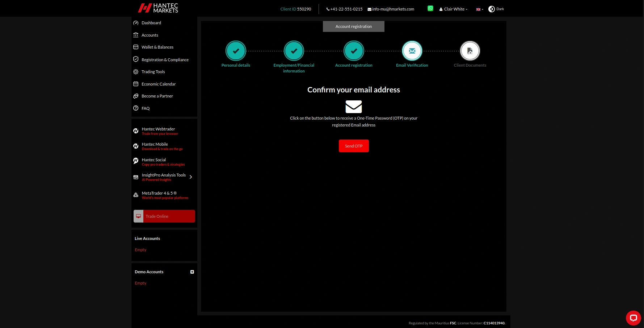The image size is (644, 328).
Task: Add a demo account with plus icon
Action: tap(192, 272)
